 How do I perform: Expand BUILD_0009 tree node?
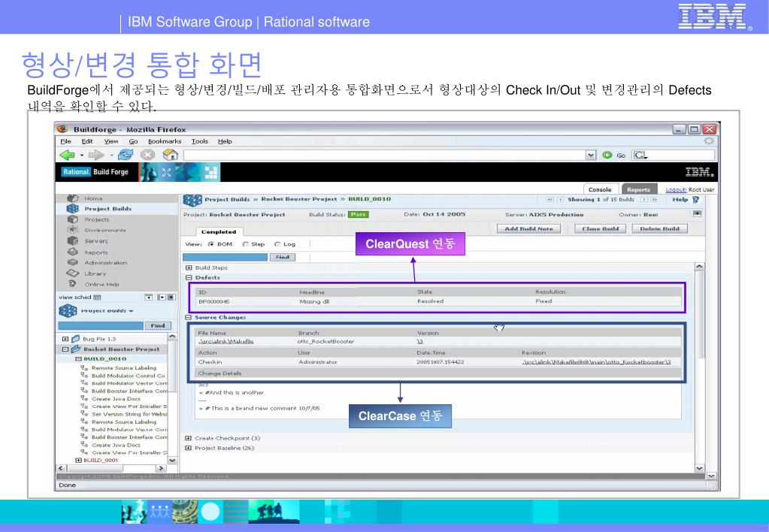click(x=78, y=461)
